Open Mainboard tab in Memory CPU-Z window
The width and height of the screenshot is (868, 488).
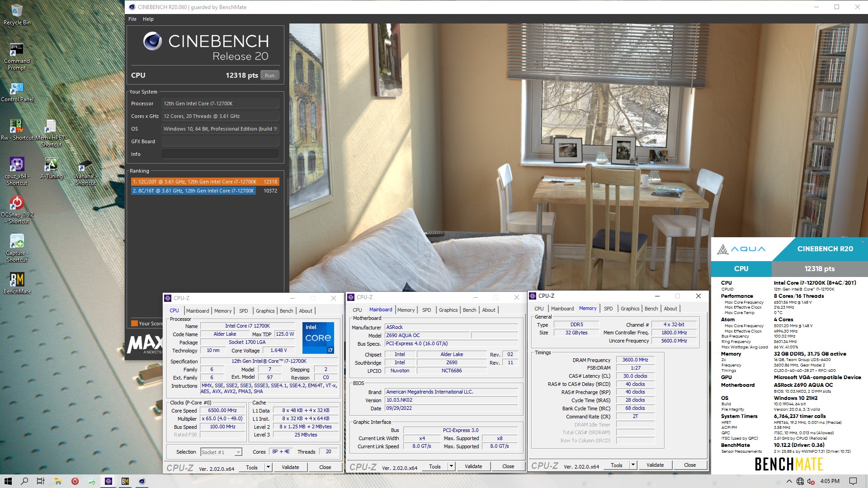pyautogui.click(x=562, y=309)
